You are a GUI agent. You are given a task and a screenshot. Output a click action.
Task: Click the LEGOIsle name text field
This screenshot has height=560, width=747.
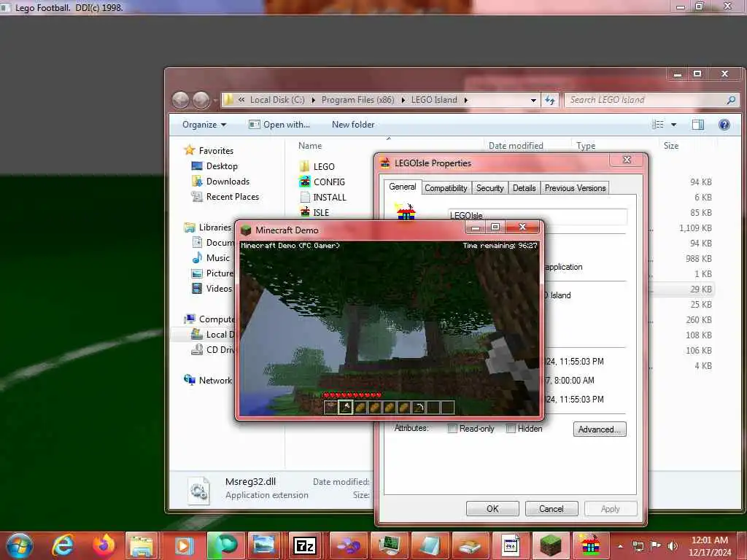[538, 216]
